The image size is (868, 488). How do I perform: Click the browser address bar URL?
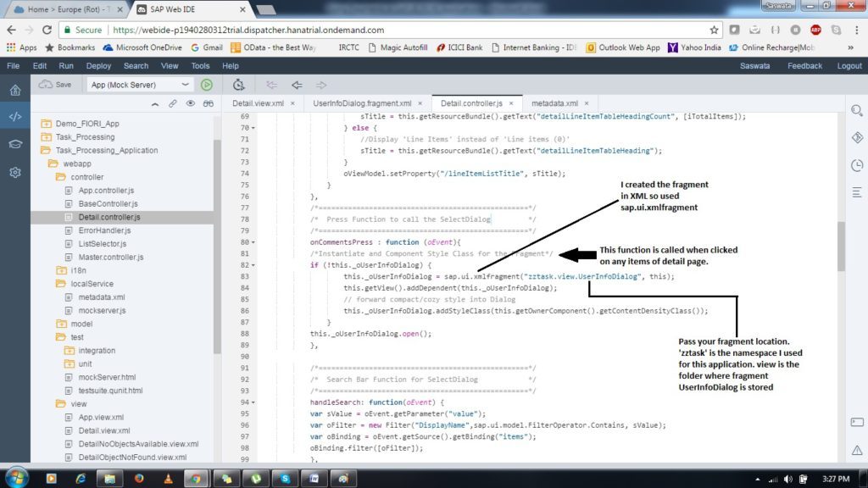[248, 30]
